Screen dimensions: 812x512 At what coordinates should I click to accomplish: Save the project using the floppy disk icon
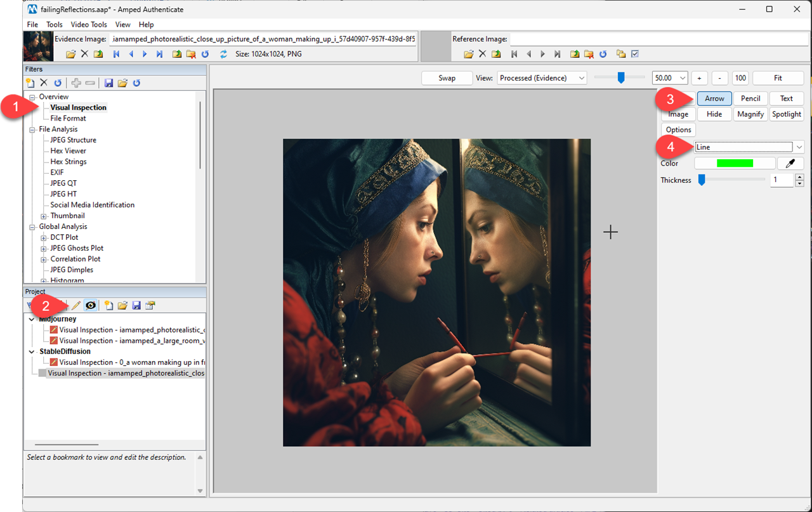click(x=136, y=305)
